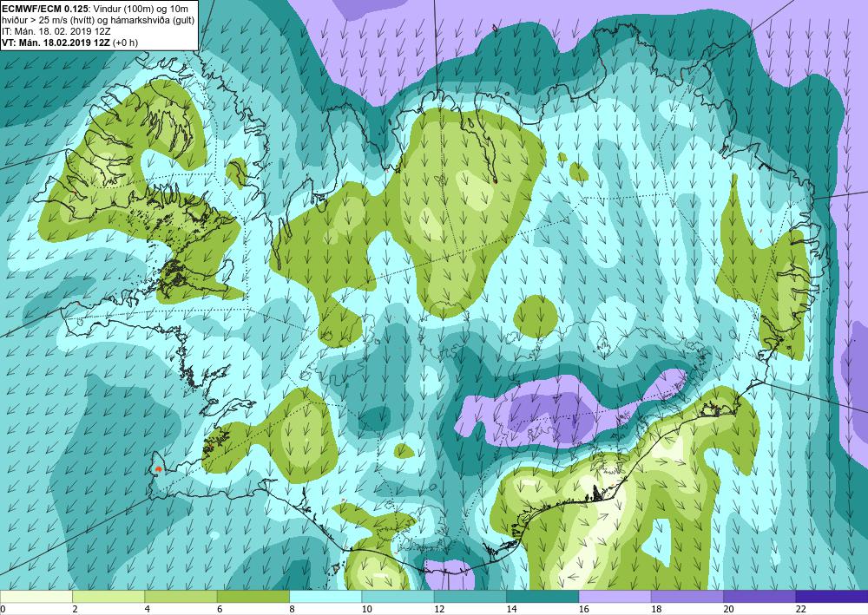The width and height of the screenshot is (868, 615).
Task: Click the 4–6 m/s green legend swatch
Action: coord(181,596)
